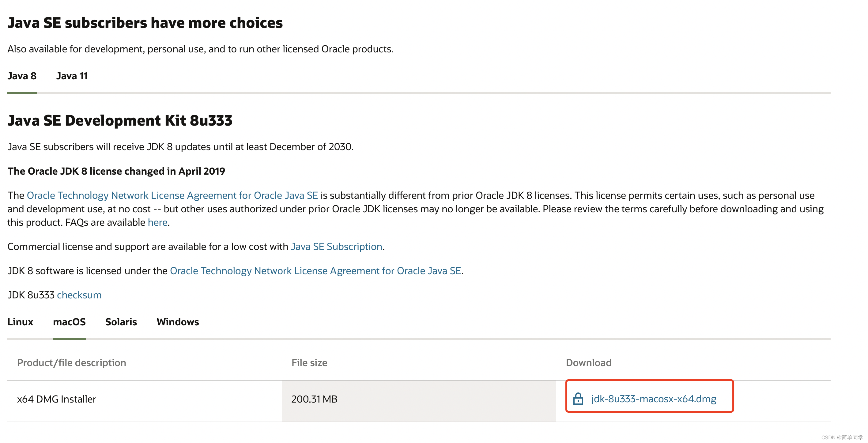Switch to the Java 11 tab

tap(71, 76)
